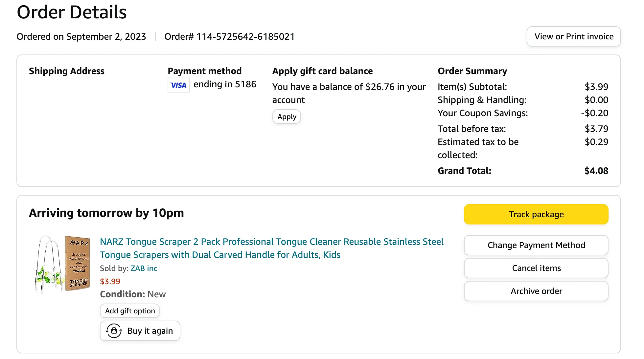Viewport: 644px width, 359px height.
Task: Click the Shipping Address heading
Action: 67,71
